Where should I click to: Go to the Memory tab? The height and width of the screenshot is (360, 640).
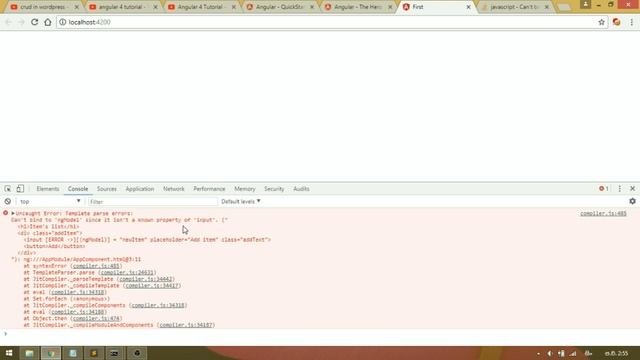(x=244, y=189)
